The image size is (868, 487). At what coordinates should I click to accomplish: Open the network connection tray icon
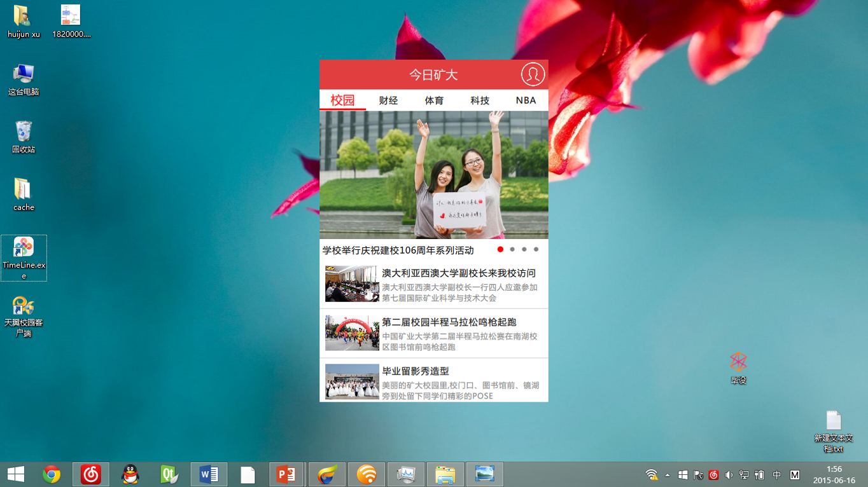click(744, 475)
